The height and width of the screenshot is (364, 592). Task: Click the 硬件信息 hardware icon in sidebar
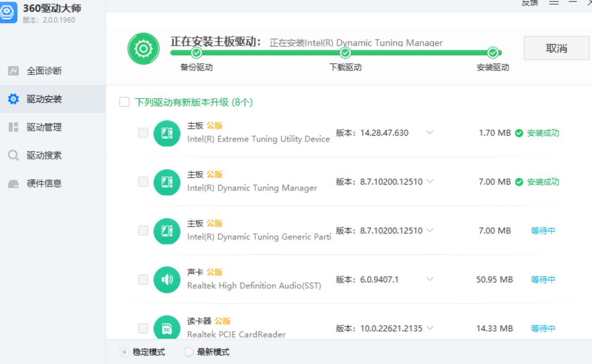pos(13,184)
